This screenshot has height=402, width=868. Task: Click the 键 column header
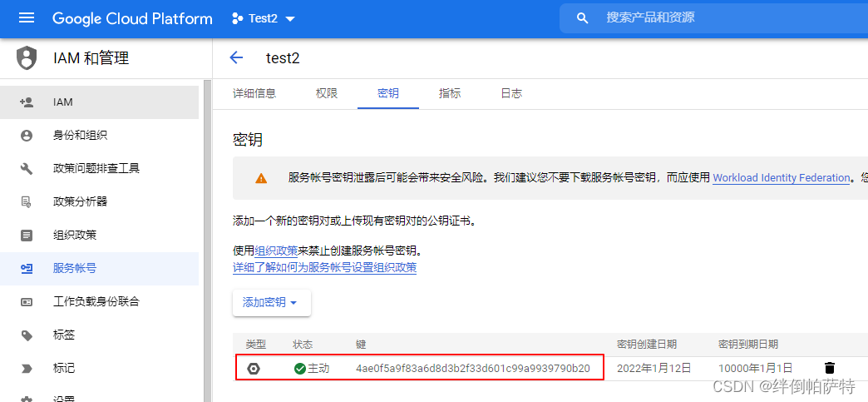(x=362, y=345)
